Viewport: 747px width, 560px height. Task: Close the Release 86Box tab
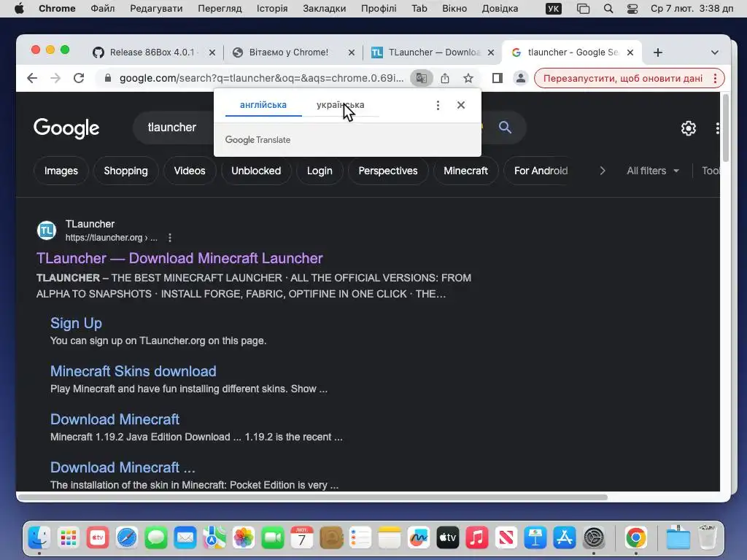[x=212, y=52]
